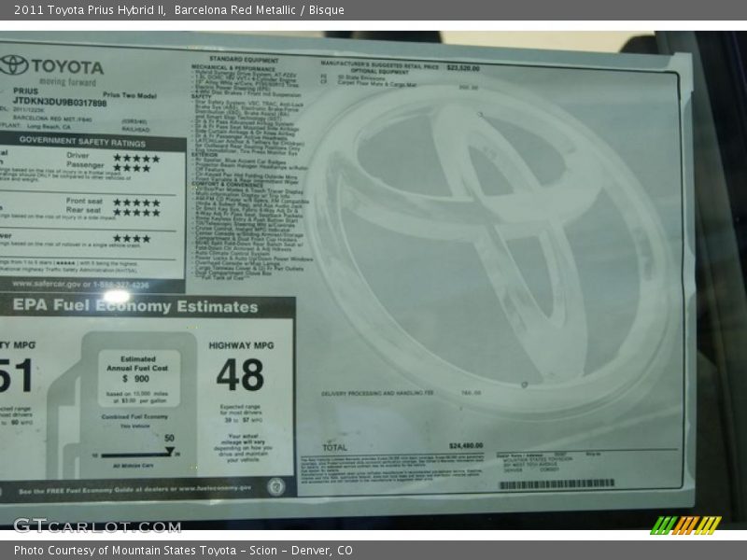Click the www.safercar.gov phone line
Screen dimensions: 747x560
point(80,285)
